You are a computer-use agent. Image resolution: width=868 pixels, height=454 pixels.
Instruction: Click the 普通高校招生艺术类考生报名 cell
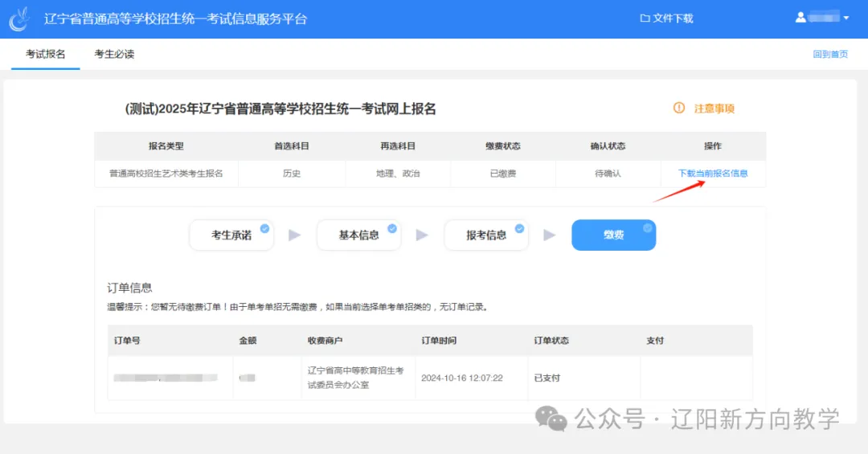click(166, 174)
